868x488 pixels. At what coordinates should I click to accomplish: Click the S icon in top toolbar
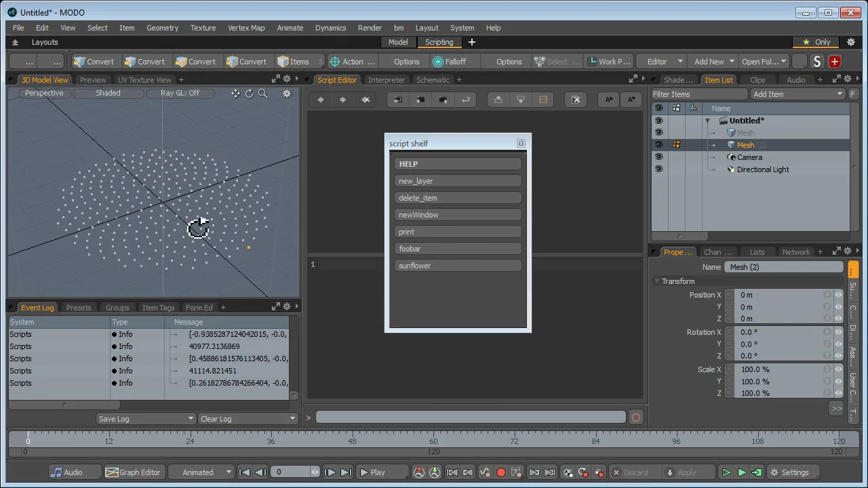tap(817, 62)
